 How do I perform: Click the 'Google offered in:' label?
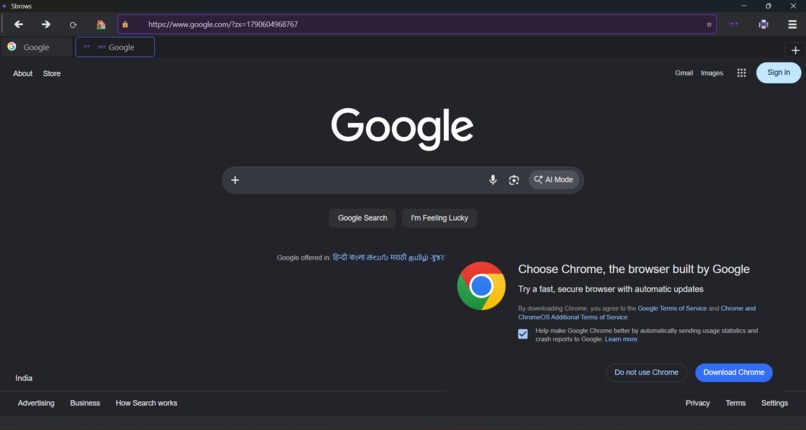point(303,257)
